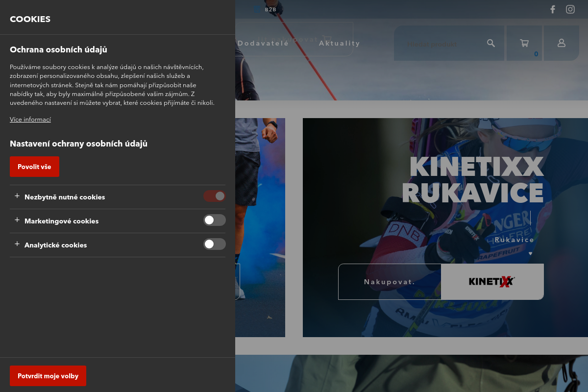
Task: Open the Instagram profile icon
Action: 570,9
